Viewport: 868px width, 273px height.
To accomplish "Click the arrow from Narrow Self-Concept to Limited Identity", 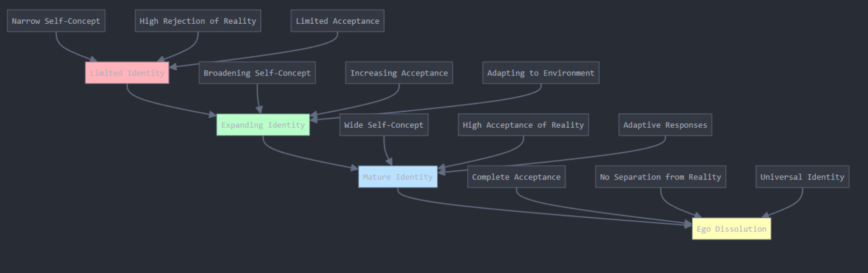I will tap(68, 50).
